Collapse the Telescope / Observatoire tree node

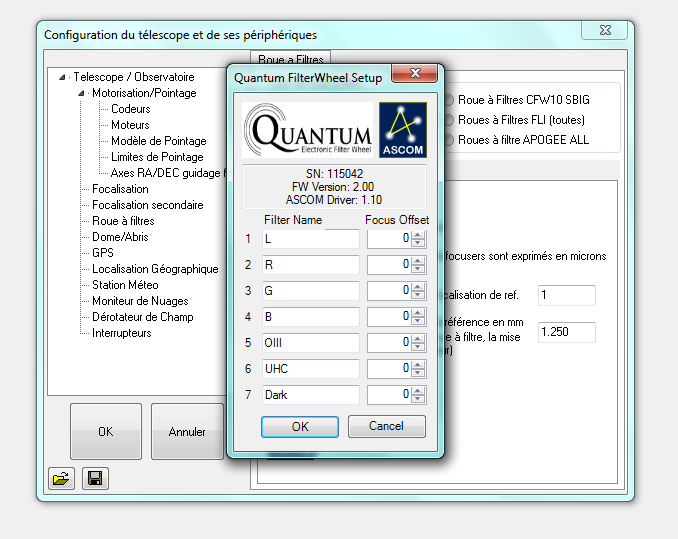pyautogui.click(x=64, y=77)
